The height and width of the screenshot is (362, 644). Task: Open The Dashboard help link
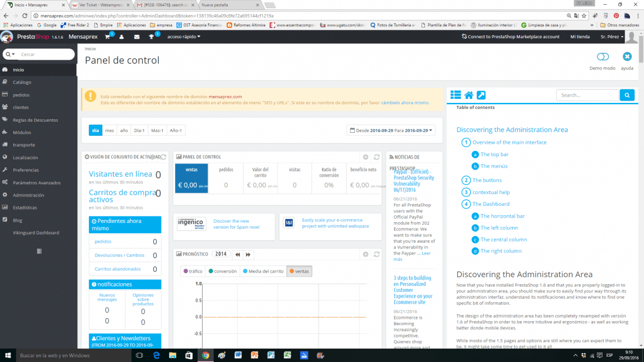pos(491,204)
